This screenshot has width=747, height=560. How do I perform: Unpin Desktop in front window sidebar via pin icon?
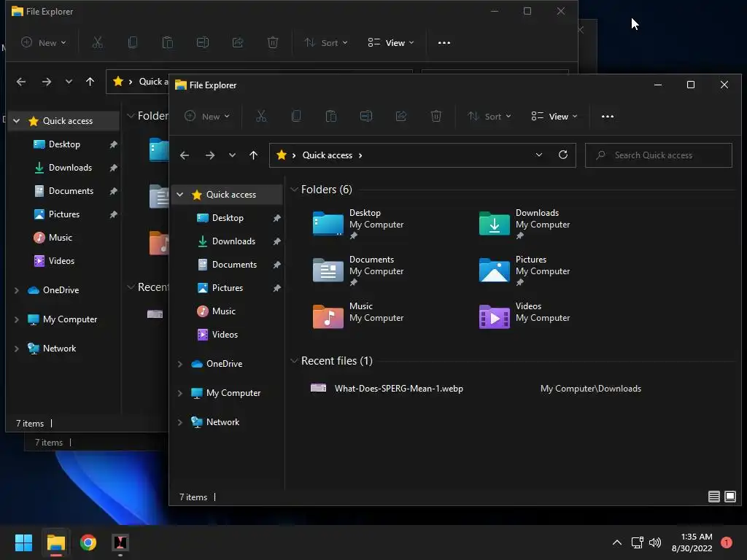coord(276,218)
